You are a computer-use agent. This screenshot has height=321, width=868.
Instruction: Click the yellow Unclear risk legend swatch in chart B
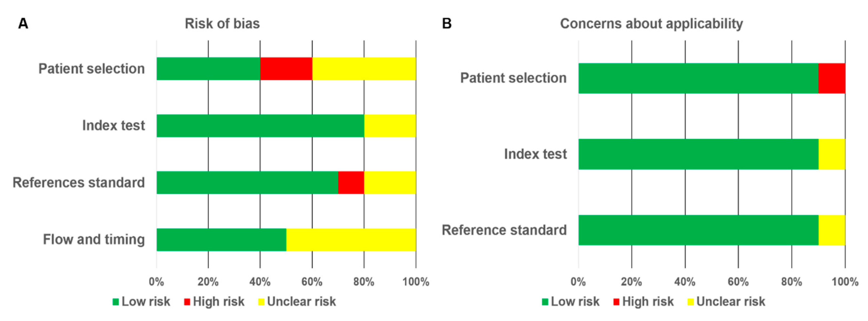(690, 302)
